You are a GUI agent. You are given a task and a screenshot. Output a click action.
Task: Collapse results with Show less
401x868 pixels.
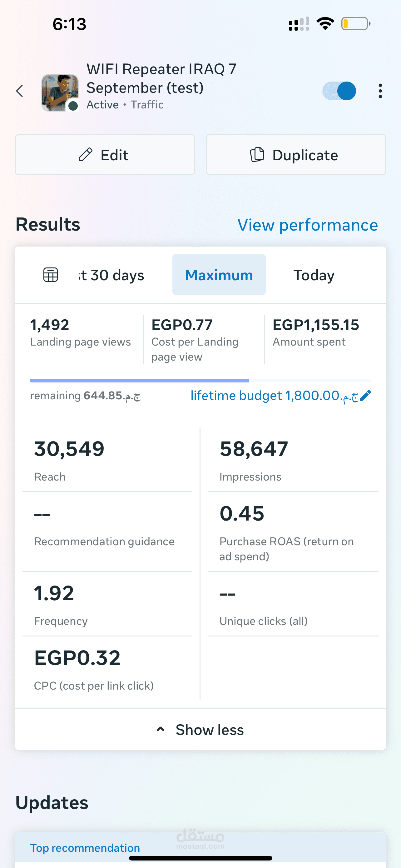pyautogui.click(x=210, y=730)
